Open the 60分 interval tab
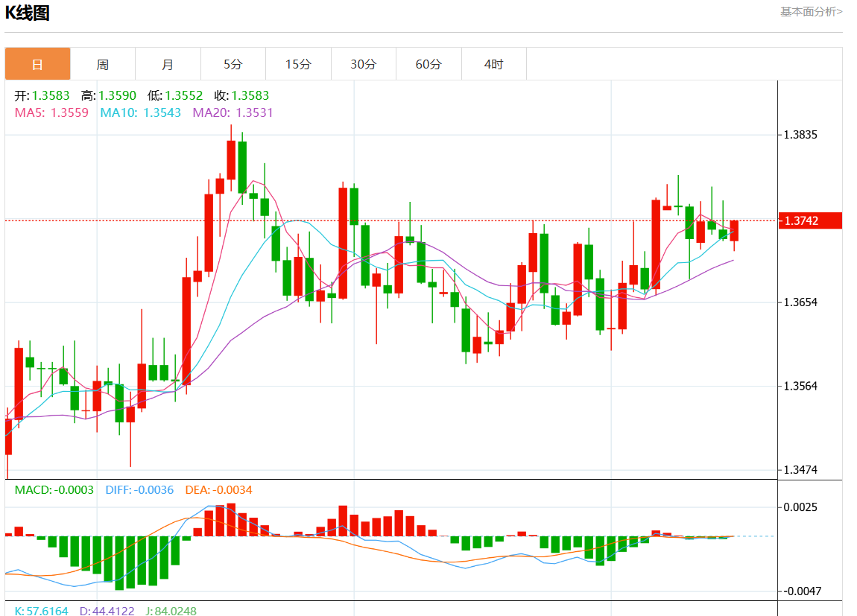This screenshot has width=857, height=616. coord(428,64)
